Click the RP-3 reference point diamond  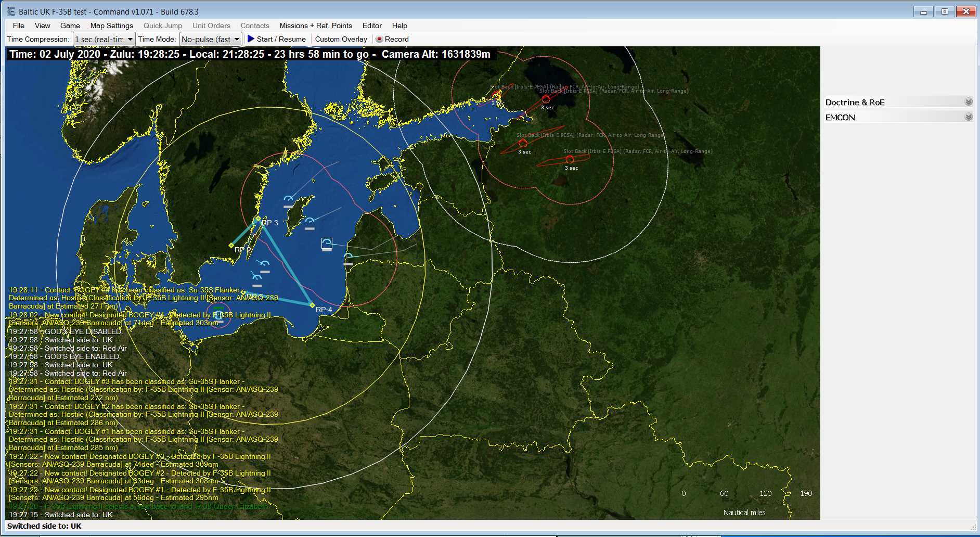(x=258, y=219)
